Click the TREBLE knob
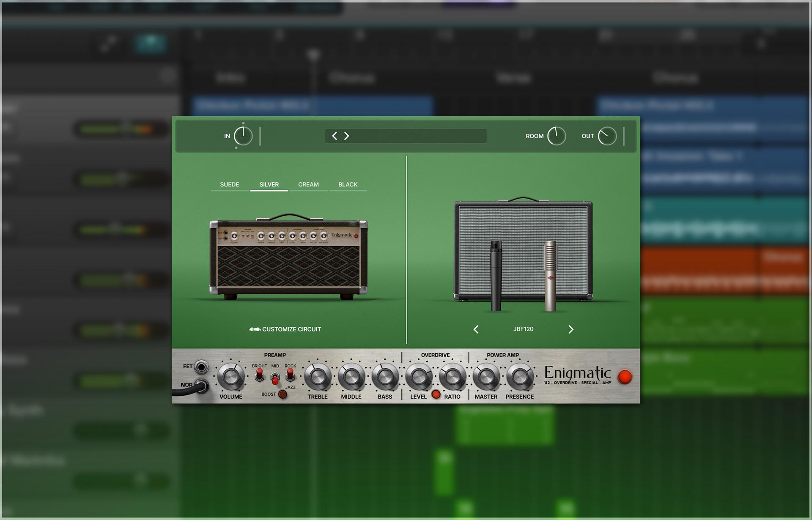The height and width of the screenshot is (520, 812). click(318, 377)
